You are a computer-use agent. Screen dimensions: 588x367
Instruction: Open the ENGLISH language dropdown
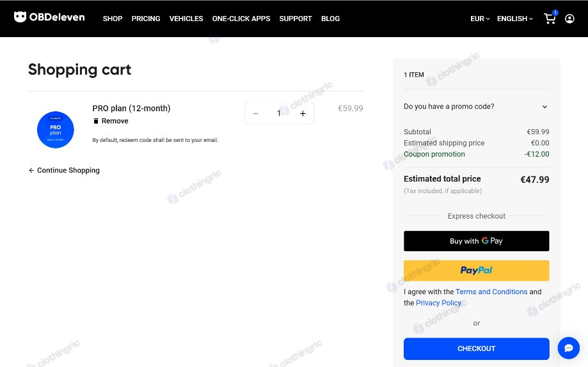(x=515, y=19)
